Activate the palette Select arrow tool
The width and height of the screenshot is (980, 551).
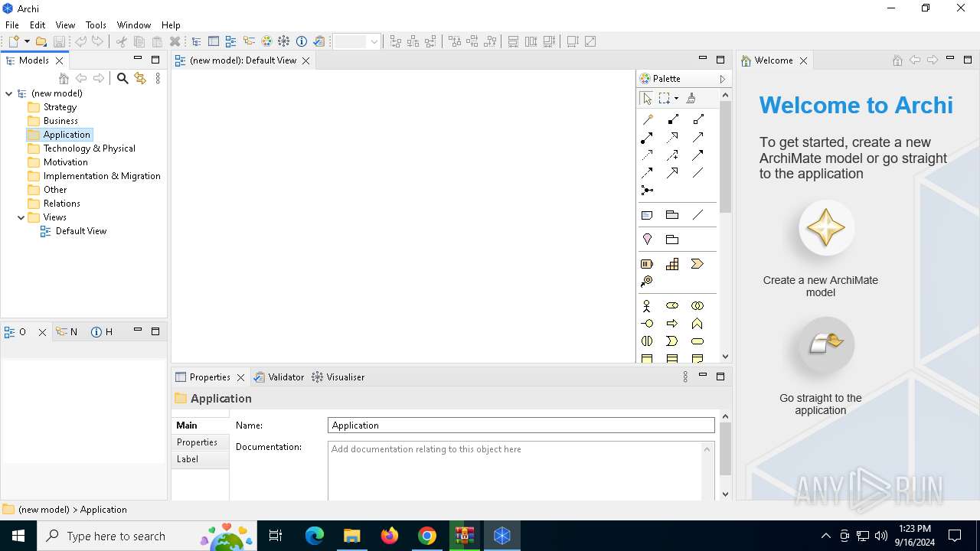point(647,98)
